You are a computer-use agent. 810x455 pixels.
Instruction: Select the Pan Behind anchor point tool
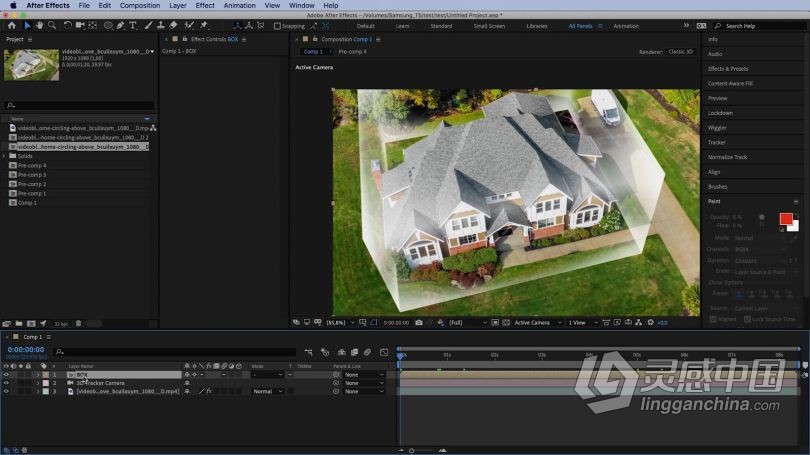coord(92,25)
